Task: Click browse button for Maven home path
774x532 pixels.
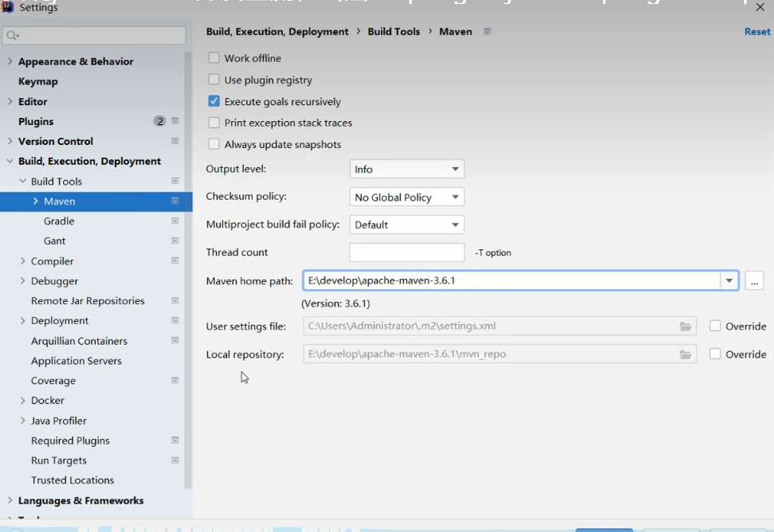Action: click(x=754, y=280)
